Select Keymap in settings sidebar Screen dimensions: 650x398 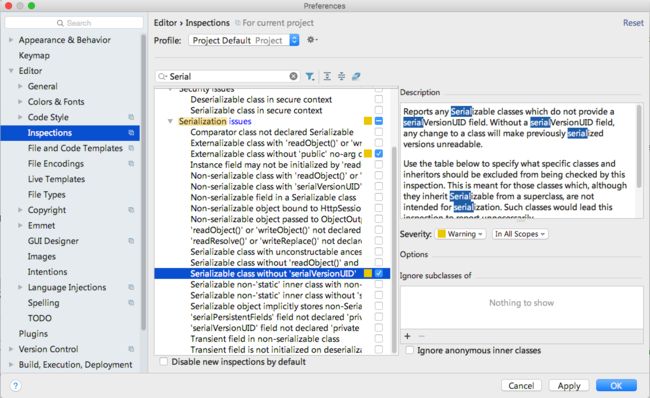[x=34, y=55]
